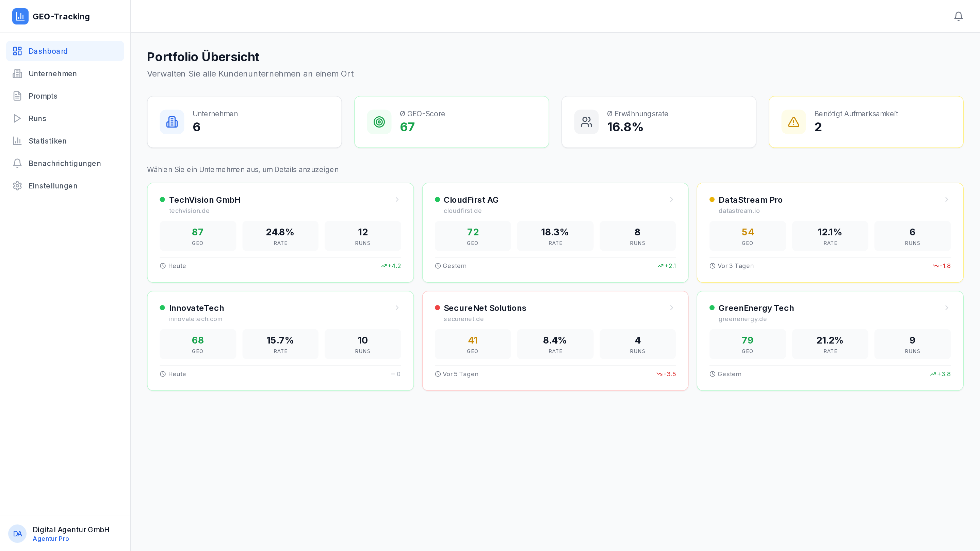The image size is (980, 551).
Task: Expand TechVision GmbH via its chevron
Action: (x=397, y=200)
